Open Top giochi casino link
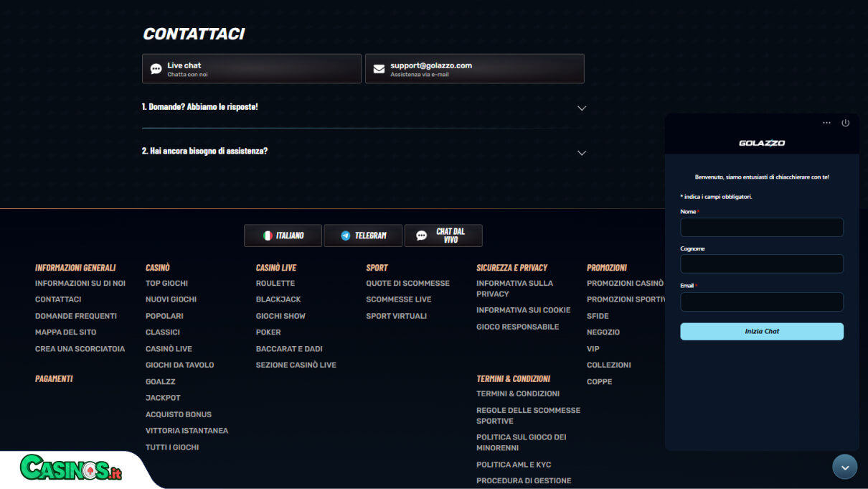868x489 pixels. [x=166, y=284]
